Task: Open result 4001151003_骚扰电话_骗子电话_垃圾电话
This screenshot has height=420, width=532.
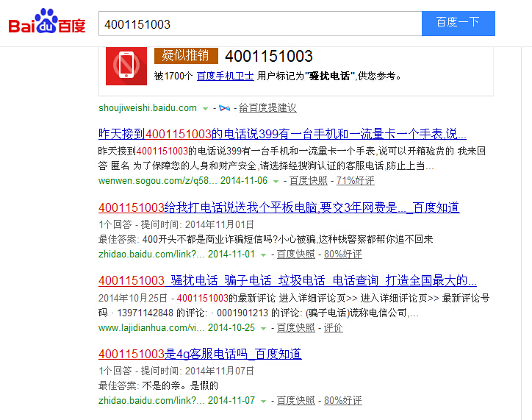Action: coord(287,281)
